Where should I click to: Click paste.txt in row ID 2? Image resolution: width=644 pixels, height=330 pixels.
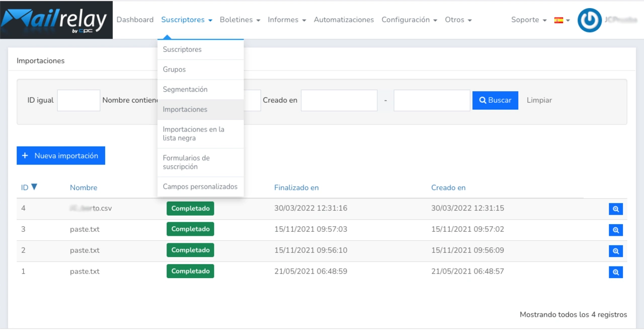click(x=85, y=250)
